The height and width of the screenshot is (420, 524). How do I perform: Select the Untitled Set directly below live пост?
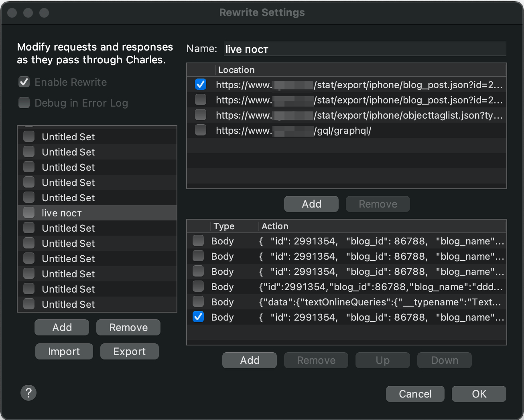(x=97, y=228)
